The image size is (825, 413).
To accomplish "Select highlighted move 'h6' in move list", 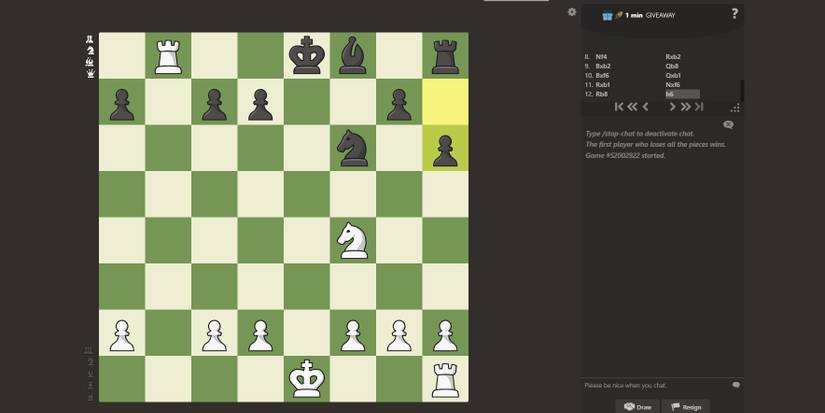I will 682,94.
